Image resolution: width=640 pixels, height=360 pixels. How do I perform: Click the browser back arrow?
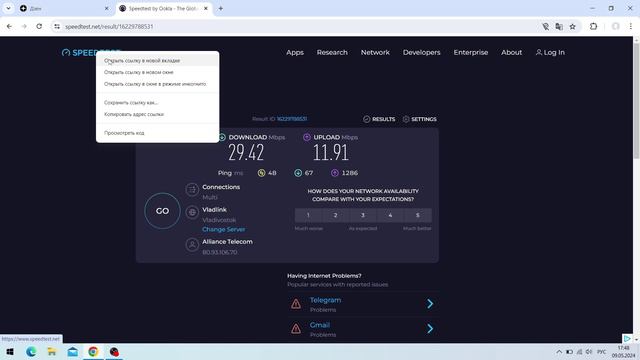point(9,26)
